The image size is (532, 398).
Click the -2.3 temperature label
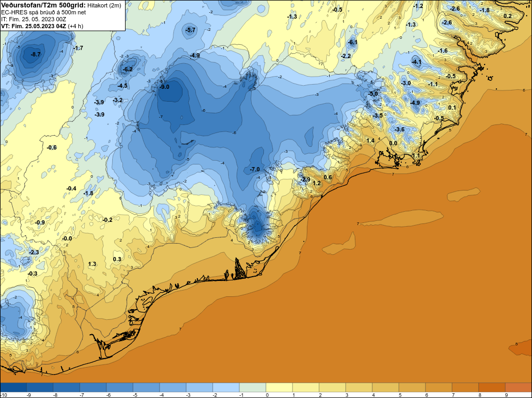click(x=34, y=252)
